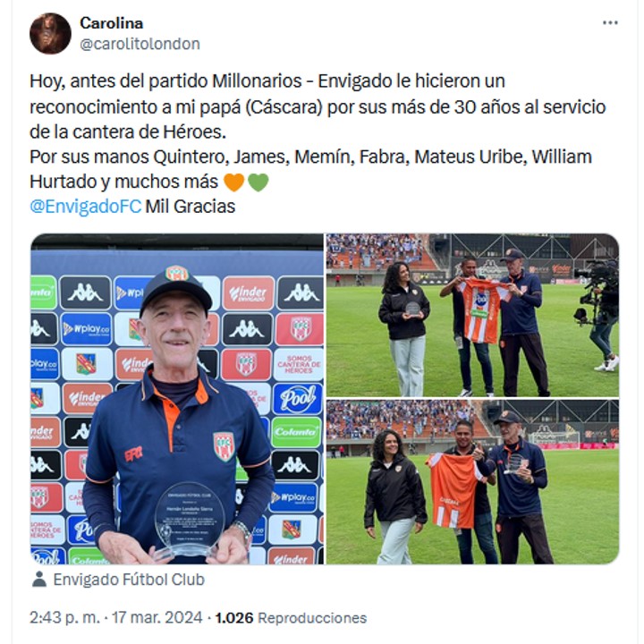Viewport: 644px width, 644px height.
Task: Click the cameraman in the top-right photo
Action: click(597, 314)
